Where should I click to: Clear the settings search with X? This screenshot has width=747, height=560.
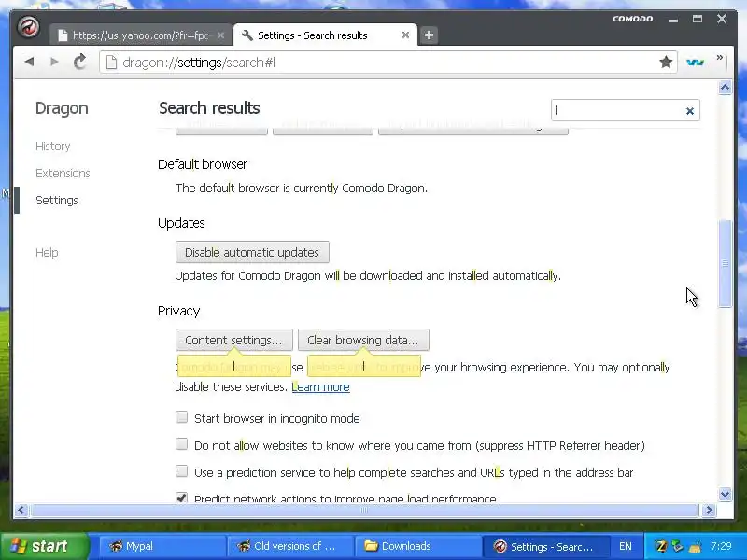click(689, 111)
